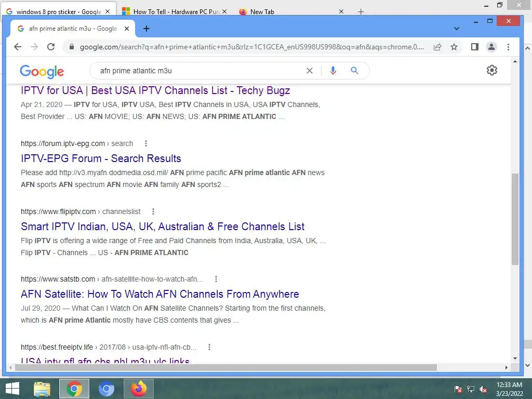The width and height of the screenshot is (532, 399).
Task: Open the Windows Start menu
Action: tap(12, 389)
